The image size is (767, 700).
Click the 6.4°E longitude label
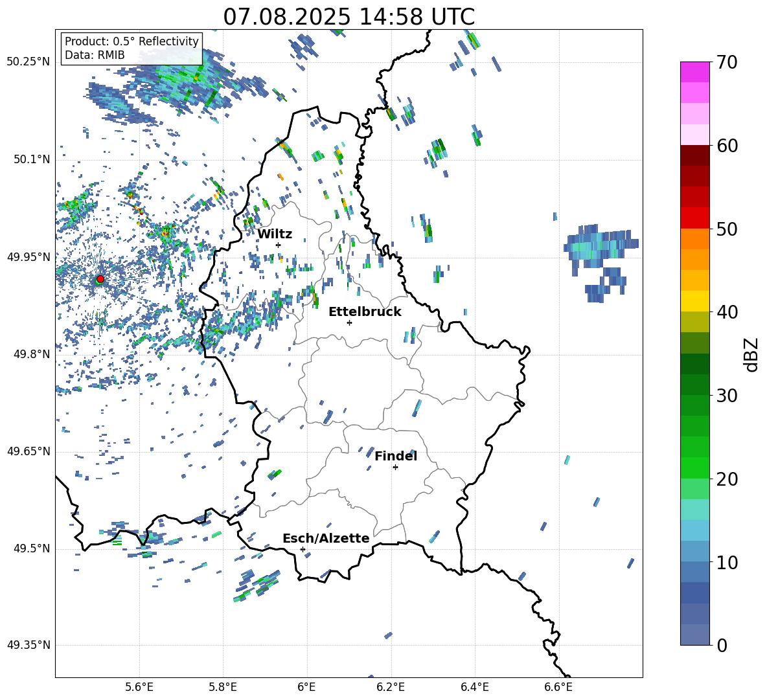[x=474, y=687]
